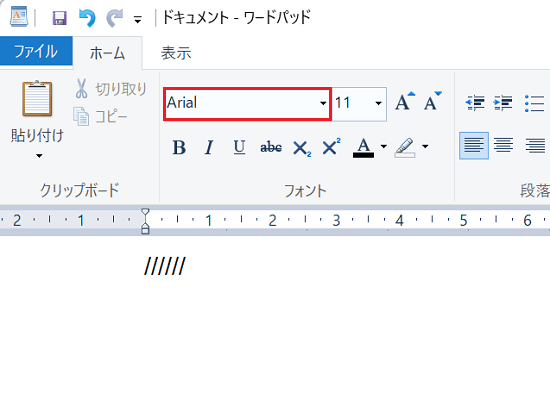The image size is (550, 399).
Task: Open the ファイル menu
Action: pyautogui.click(x=36, y=51)
